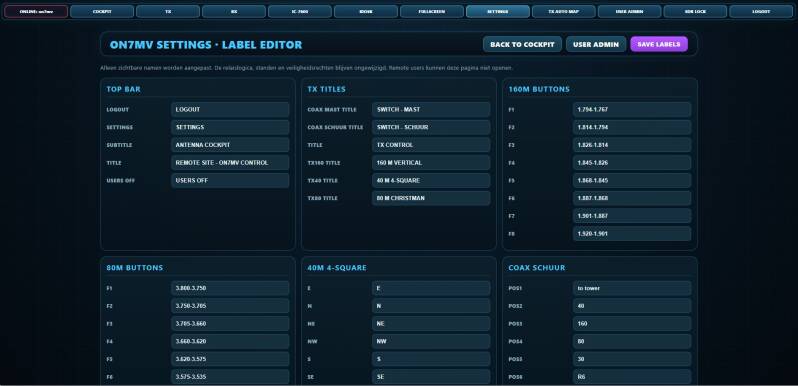Edit Coax Schuur POS3 field '160'
The image size is (798, 386).
pos(632,324)
